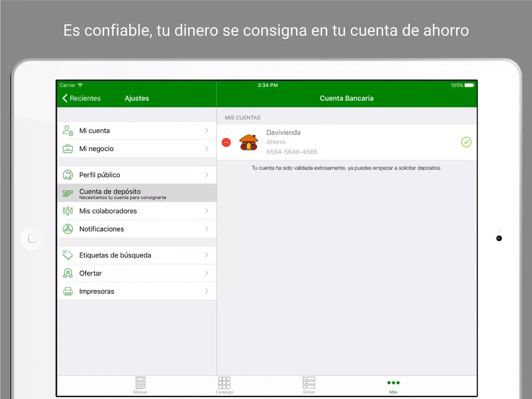This screenshot has height=399, width=532.
Task: Switch to the Catálogo grid tab
Action: pos(224,385)
